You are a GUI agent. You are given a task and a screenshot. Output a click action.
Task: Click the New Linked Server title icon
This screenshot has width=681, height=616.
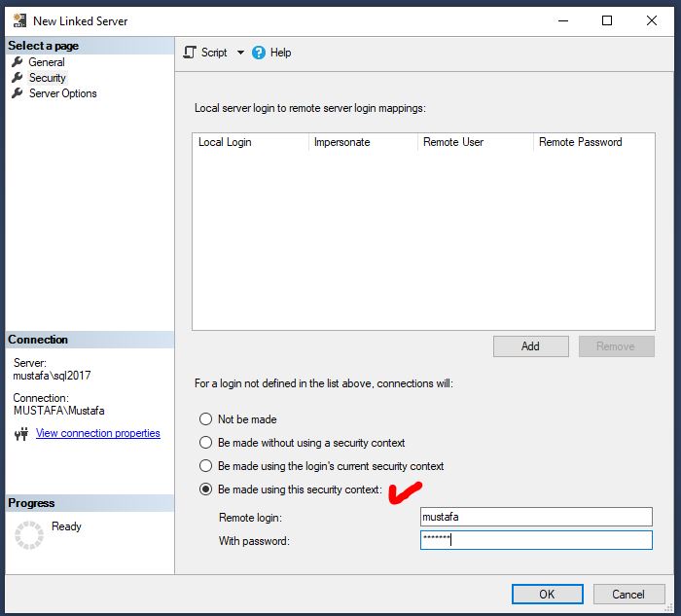(19, 20)
